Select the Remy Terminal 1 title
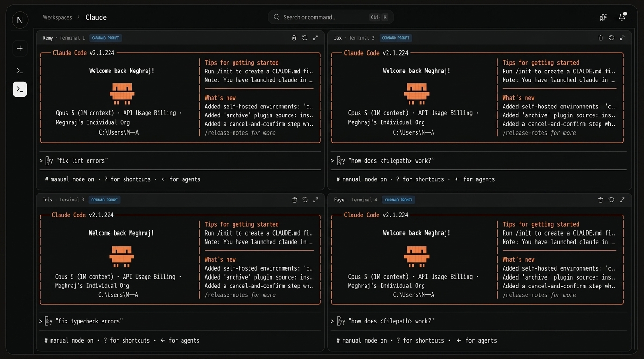 pos(64,38)
